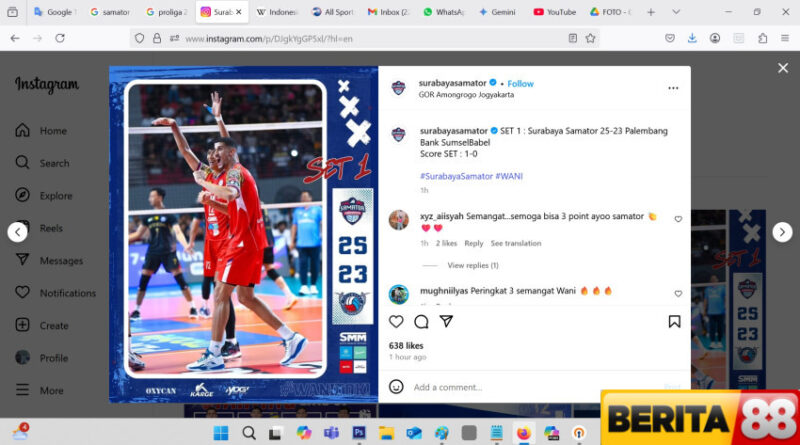
Task: Switch to the Gemini tab
Action: tap(499, 12)
